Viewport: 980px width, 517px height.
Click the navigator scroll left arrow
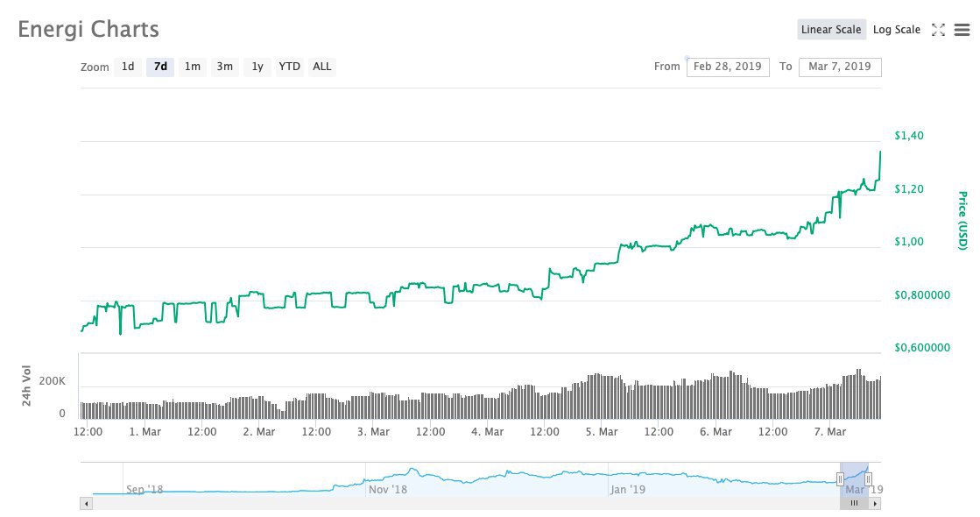(86, 503)
